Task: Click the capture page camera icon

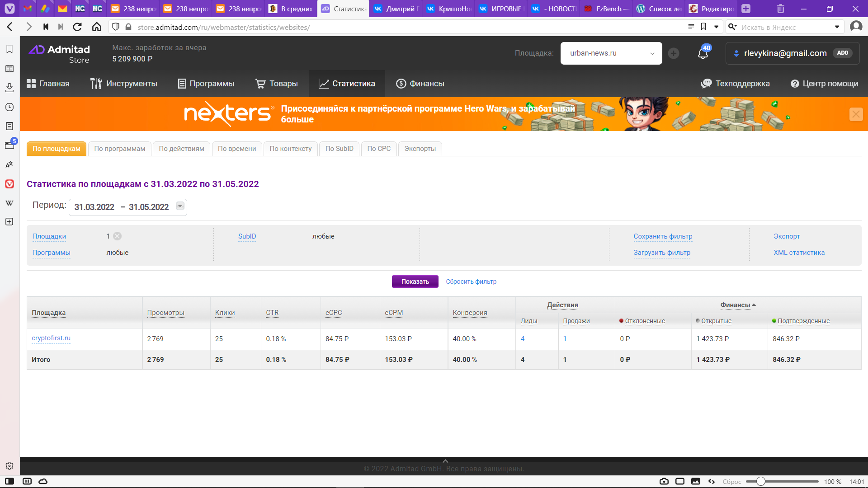Action: [x=664, y=481]
